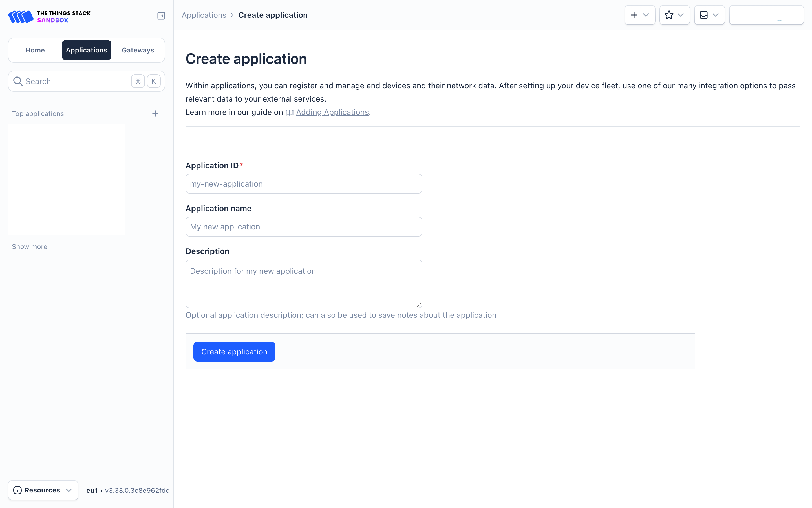Click the Description text area
This screenshot has width=812, height=508.
[304, 284]
